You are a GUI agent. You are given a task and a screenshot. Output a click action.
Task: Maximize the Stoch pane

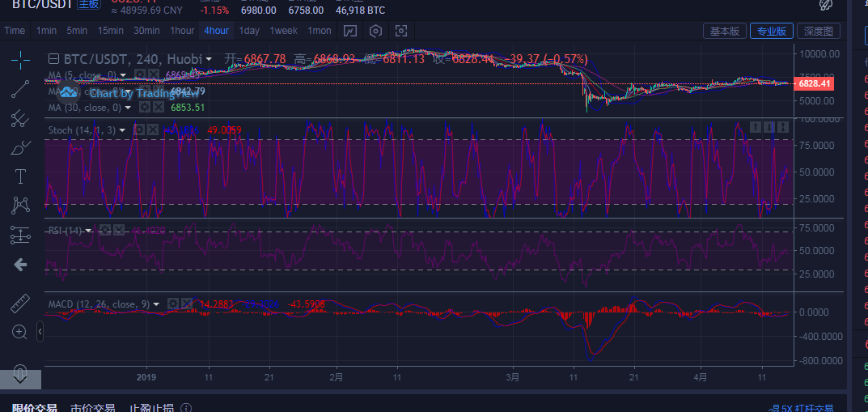(783, 127)
